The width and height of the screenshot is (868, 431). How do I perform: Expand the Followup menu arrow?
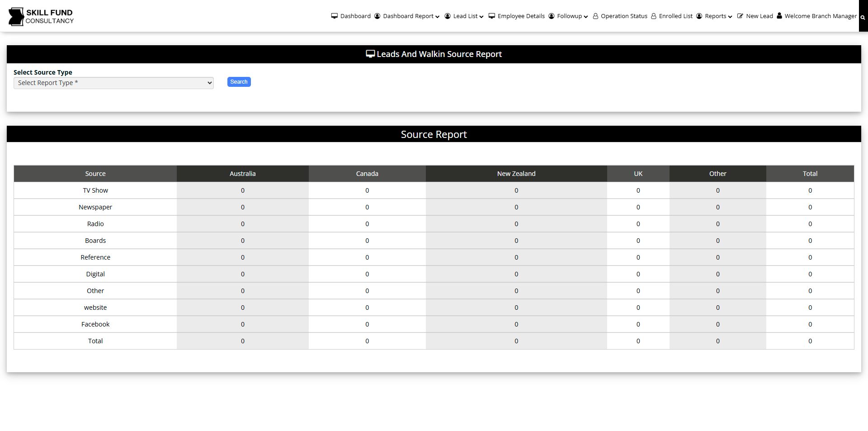[x=586, y=16]
